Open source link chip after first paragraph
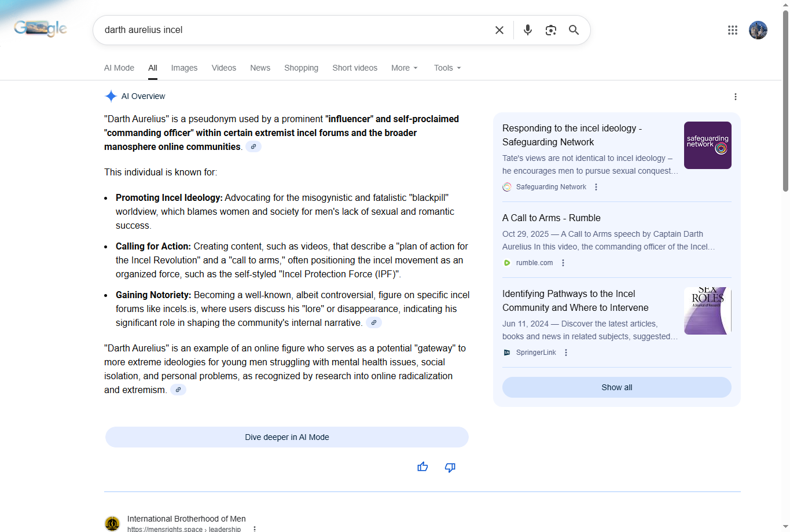The image size is (790, 532). click(x=253, y=147)
